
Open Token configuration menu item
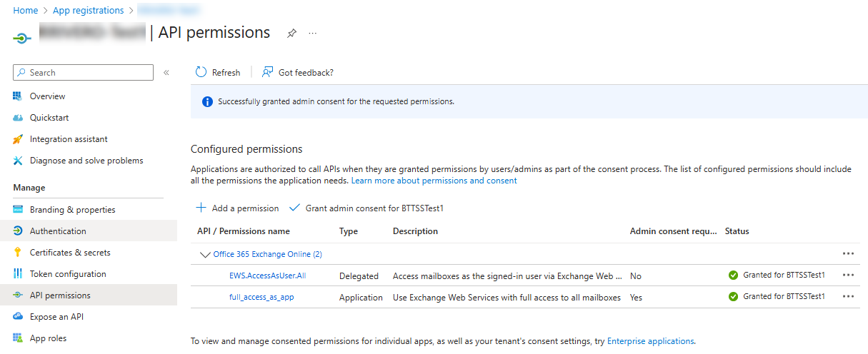coord(68,274)
